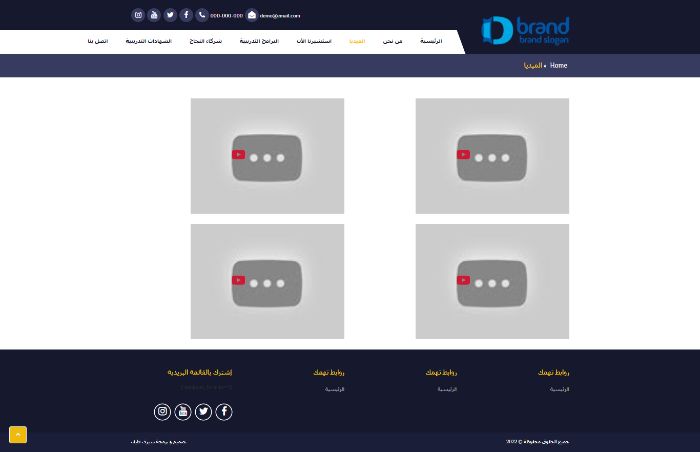Click the footer Twitter circle icon
This screenshot has width=700, height=452.
tap(204, 411)
